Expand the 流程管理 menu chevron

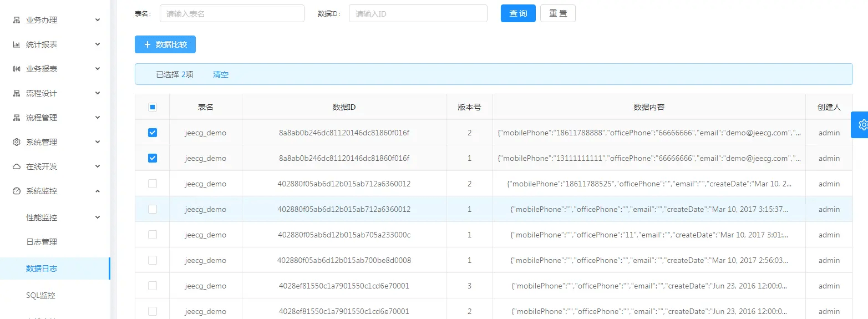point(98,118)
